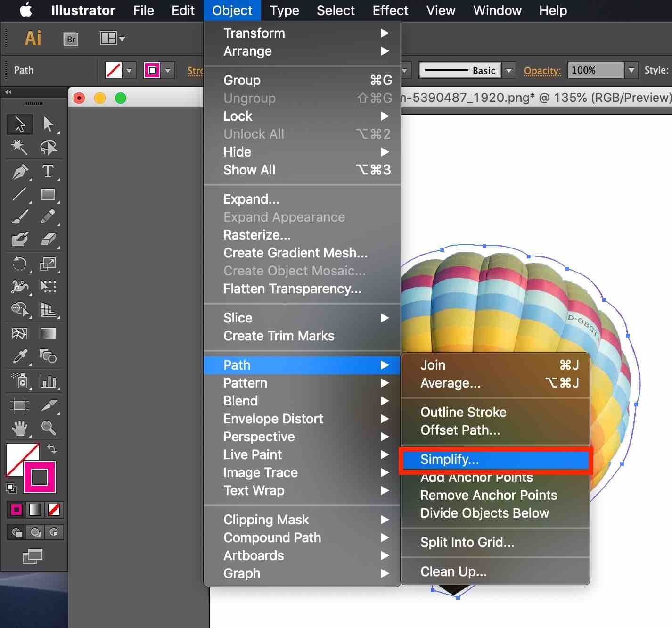672x628 pixels.
Task: Select the Artboard tool
Action: 20,405
